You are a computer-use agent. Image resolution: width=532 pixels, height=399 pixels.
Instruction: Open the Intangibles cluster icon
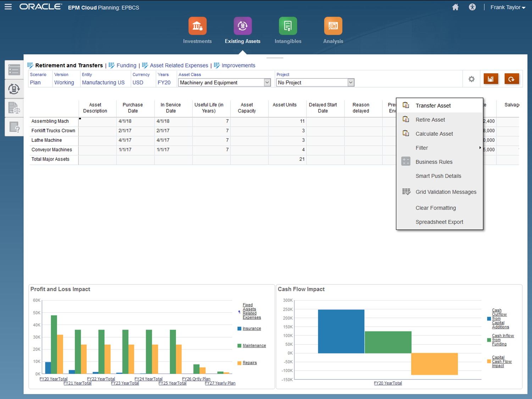(x=288, y=26)
